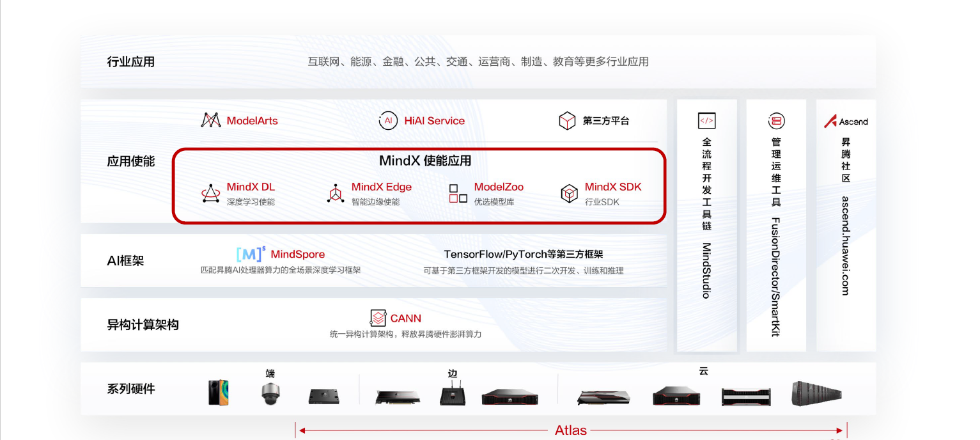Select the dome camera hardware image
980x440 pixels.
[271, 394]
